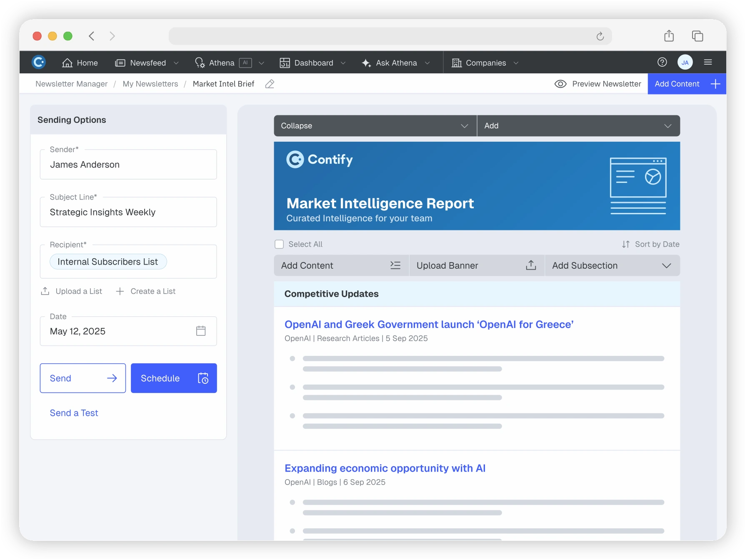Screen dimensions: 745x560
Task: Click the help question mark icon
Action: (662, 62)
